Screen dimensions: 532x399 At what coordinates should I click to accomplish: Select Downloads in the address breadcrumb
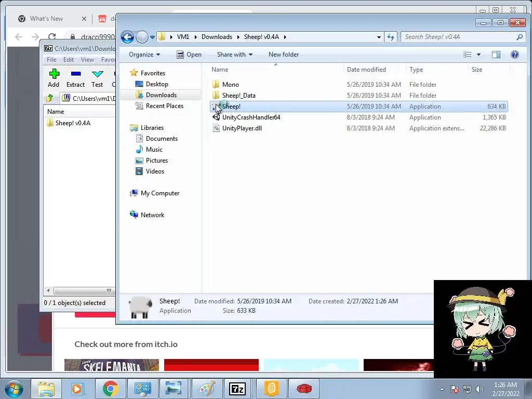pos(217,37)
